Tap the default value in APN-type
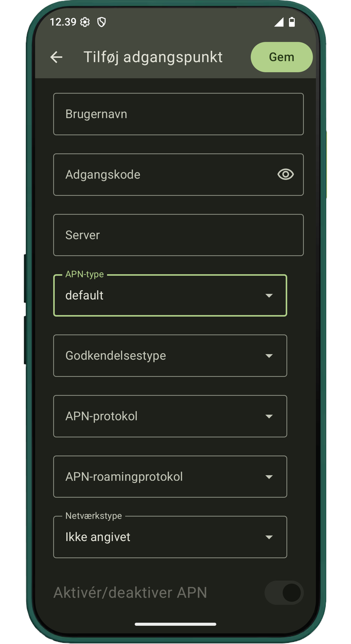Viewport: 351px width, 644px height. [84, 296]
